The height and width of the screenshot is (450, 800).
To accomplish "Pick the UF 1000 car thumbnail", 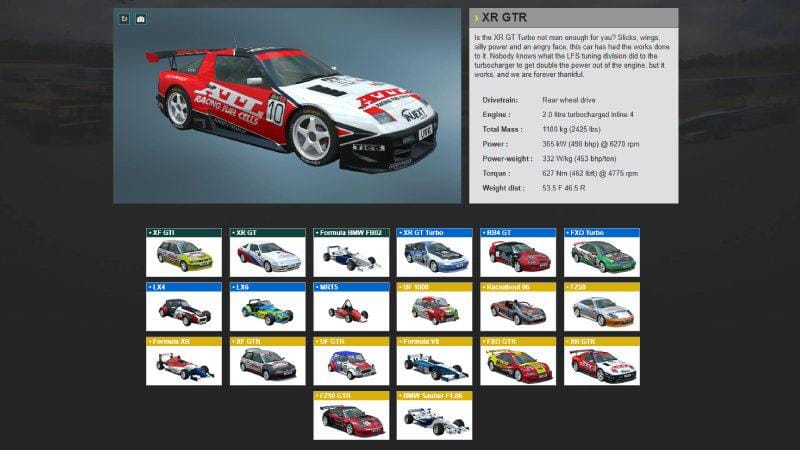I will (434, 307).
